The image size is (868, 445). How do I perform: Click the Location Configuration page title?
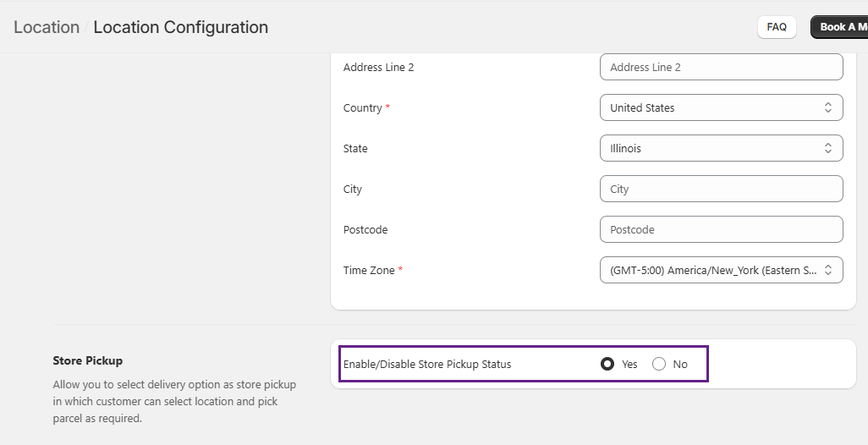point(180,27)
